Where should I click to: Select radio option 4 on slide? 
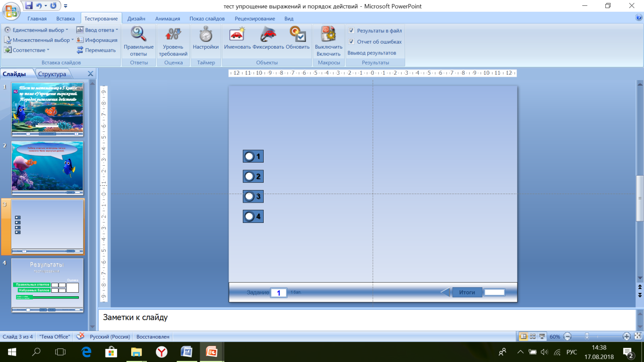tap(249, 217)
